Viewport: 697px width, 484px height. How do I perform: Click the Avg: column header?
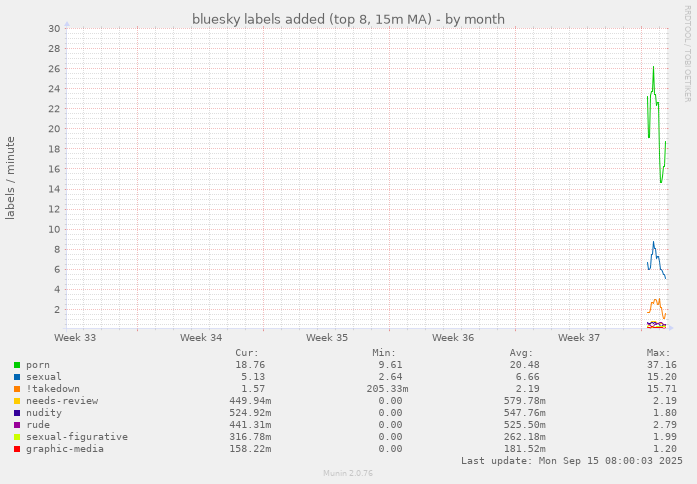521,353
